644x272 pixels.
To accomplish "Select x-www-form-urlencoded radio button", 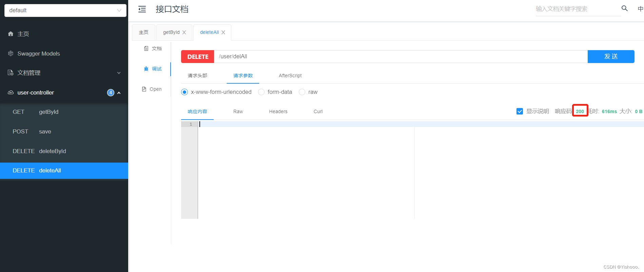I will click(x=184, y=92).
